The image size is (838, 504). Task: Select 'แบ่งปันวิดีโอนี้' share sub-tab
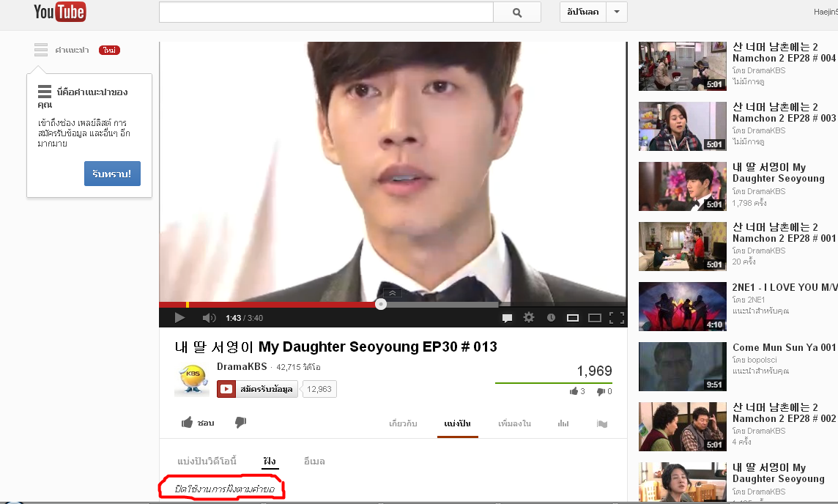(207, 462)
